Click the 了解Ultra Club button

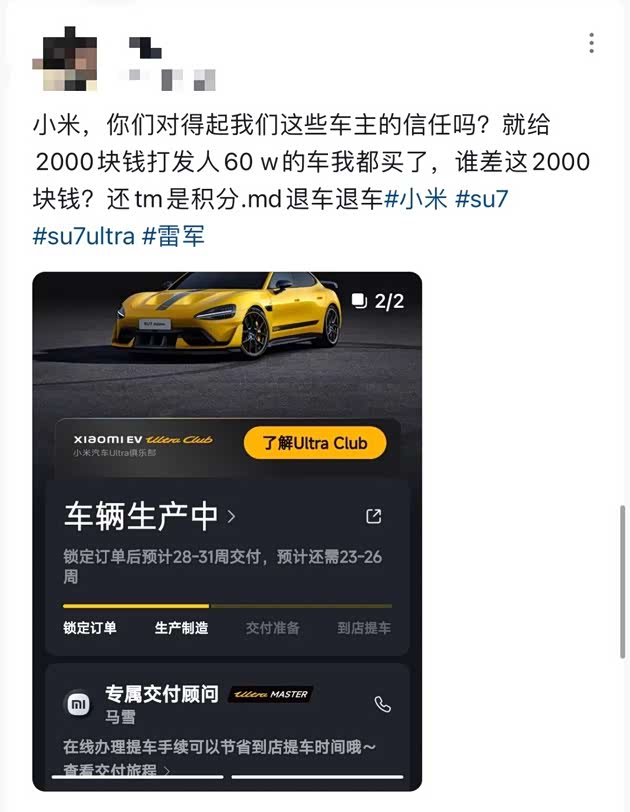click(x=315, y=443)
